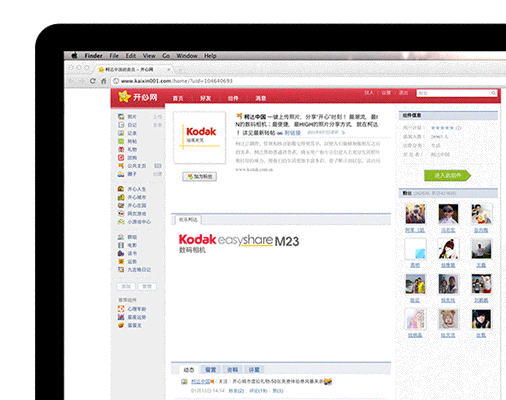Click the 心理年龄 recommended app icon
Image resolution: width=506 pixels, height=400 pixels.
click(121, 309)
